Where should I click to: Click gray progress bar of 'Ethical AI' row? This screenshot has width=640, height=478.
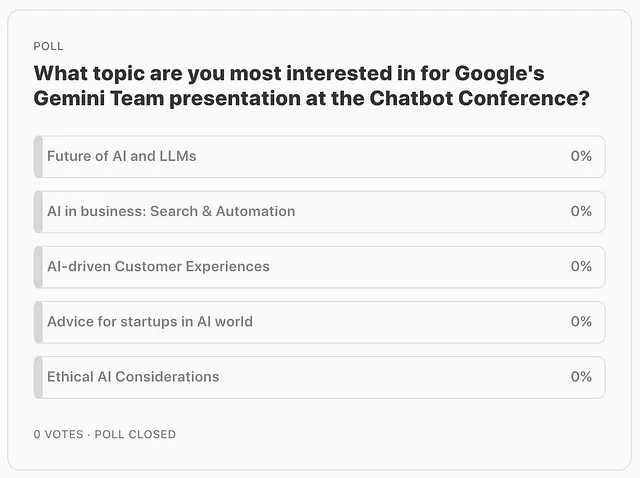[38, 377]
